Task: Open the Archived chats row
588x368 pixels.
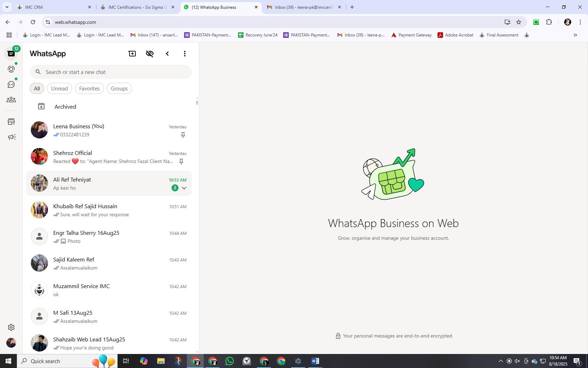Action: (x=109, y=107)
